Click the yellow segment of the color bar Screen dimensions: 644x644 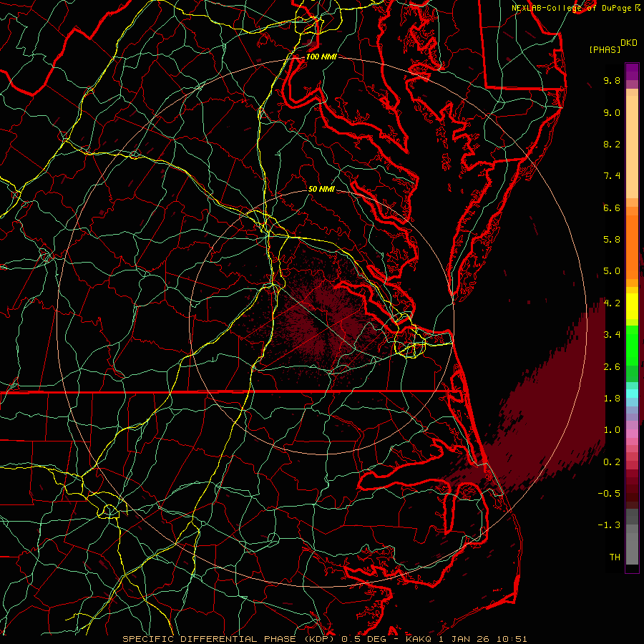[x=632, y=306]
